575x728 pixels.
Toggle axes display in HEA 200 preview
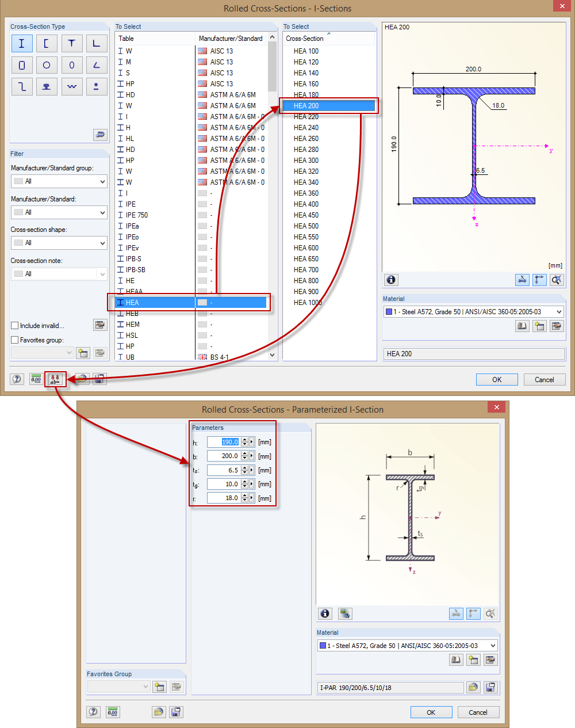point(539,280)
